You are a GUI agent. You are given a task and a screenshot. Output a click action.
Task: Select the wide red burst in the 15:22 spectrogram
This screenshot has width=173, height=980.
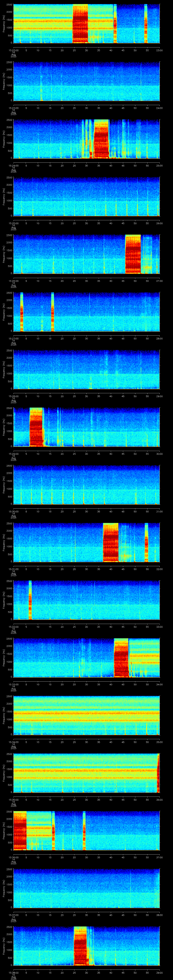click(x=80, y=24)
